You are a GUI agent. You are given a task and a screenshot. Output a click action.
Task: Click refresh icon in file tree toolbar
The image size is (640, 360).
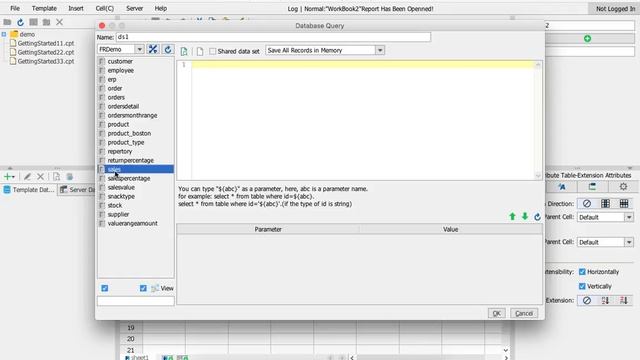click(x=20, y=22)
